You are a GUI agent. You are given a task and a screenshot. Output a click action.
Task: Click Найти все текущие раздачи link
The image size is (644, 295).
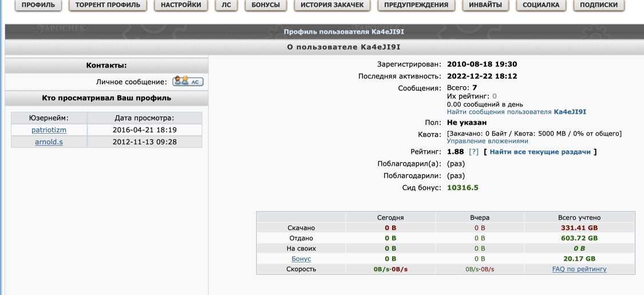[540, 152]
